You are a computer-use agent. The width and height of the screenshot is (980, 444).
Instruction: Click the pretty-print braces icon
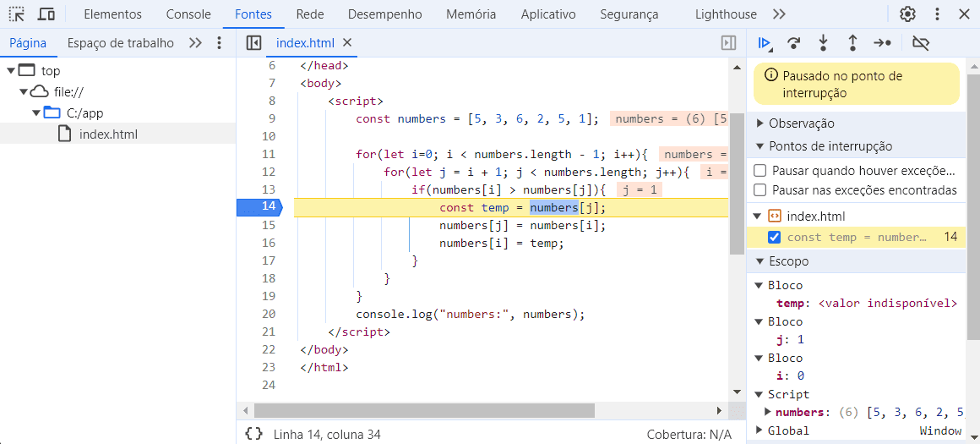pos(253,434)
